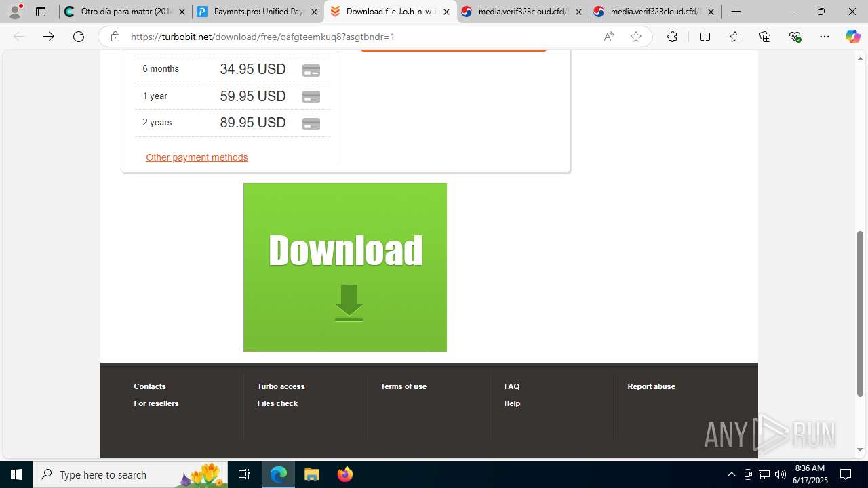Click the 1 year plan label
868x488 pixels.
click(x=155, y=96)
